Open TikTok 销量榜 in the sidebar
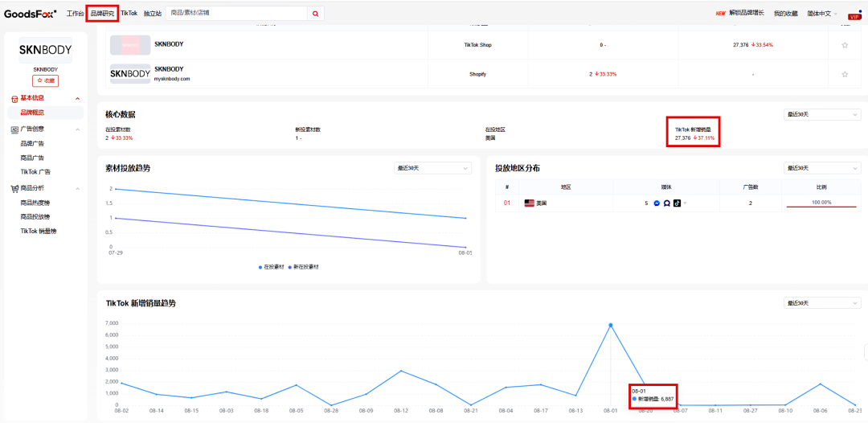The image size is (868, 423). coord(39,231)
